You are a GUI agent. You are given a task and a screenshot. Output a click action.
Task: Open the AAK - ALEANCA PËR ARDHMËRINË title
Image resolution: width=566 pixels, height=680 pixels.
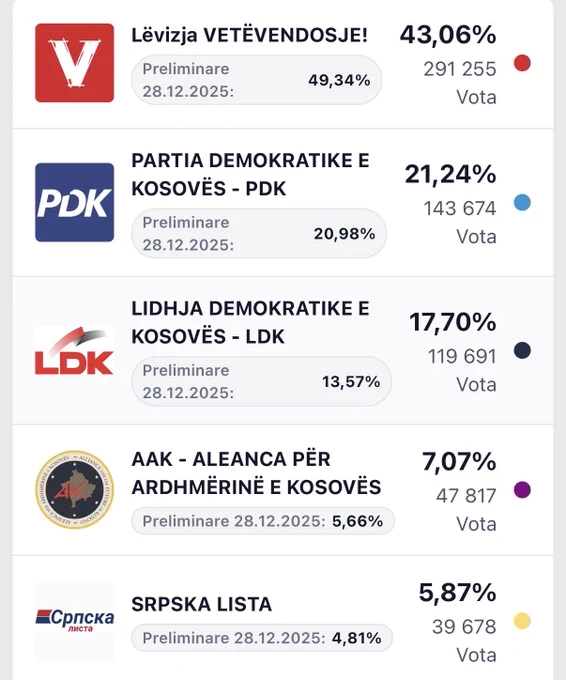coord(256,473)
